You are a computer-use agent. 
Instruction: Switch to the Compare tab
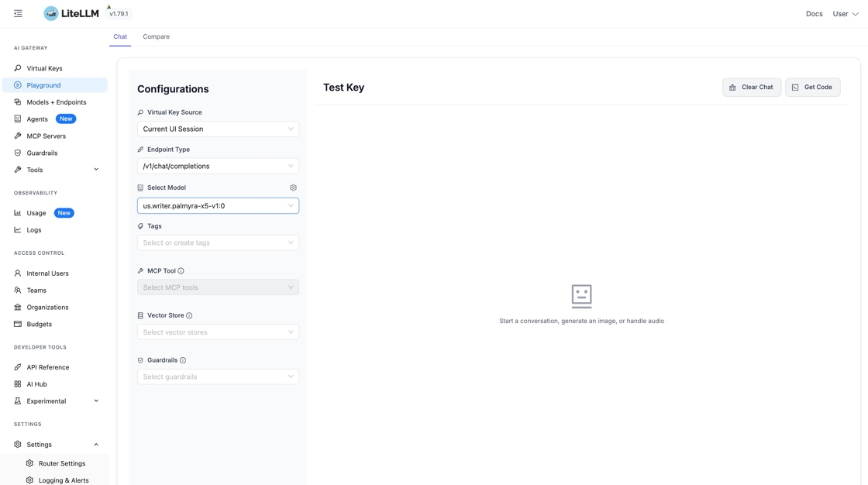[156, 36]
